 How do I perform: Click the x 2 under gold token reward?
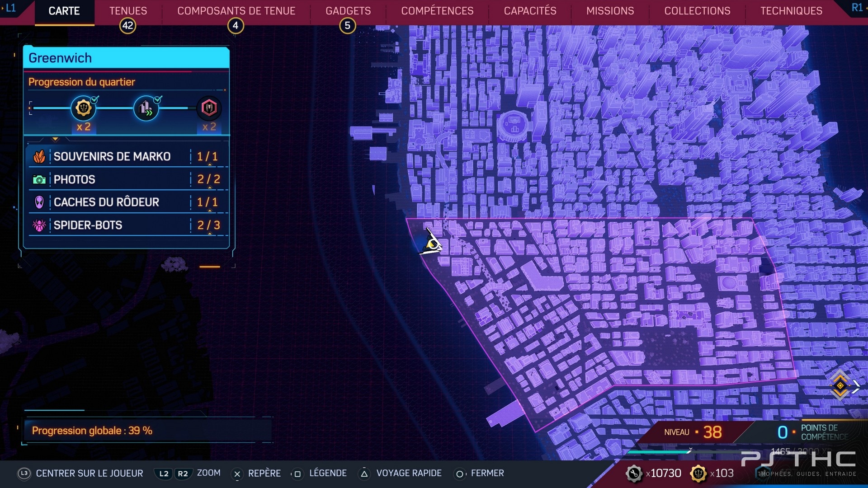[84, 127]
